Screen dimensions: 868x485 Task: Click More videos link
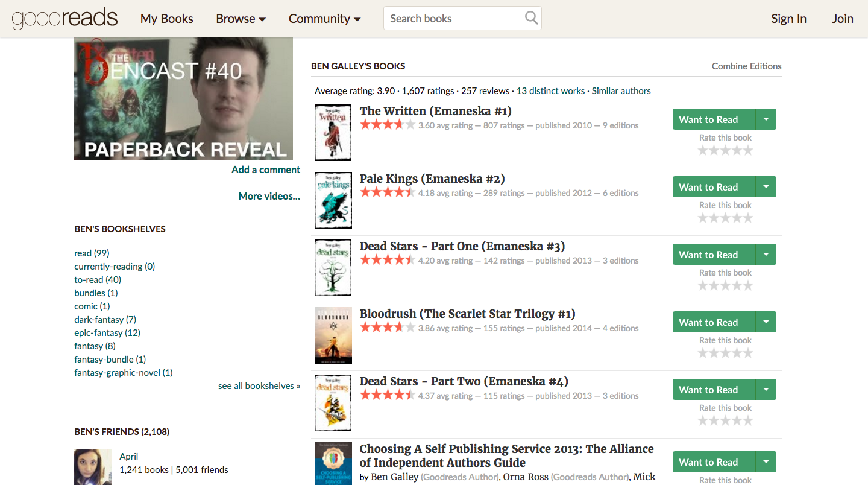(x=269, y=196)
